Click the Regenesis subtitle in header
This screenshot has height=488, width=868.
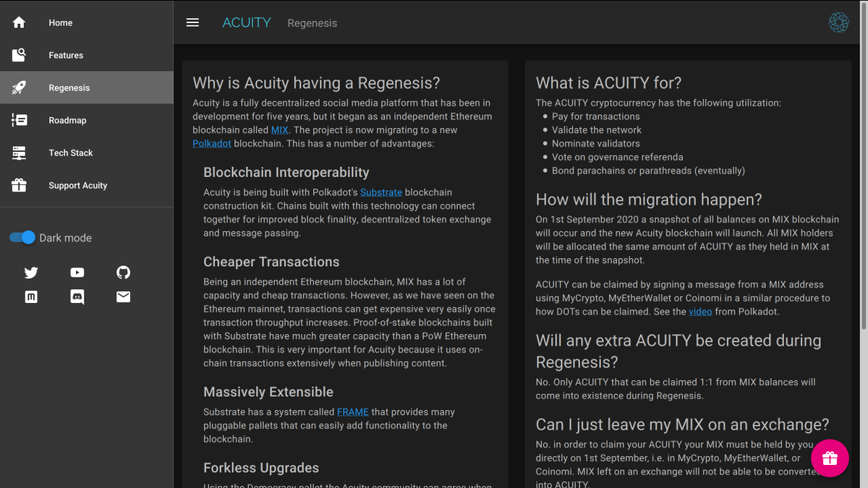pos(312,23)
